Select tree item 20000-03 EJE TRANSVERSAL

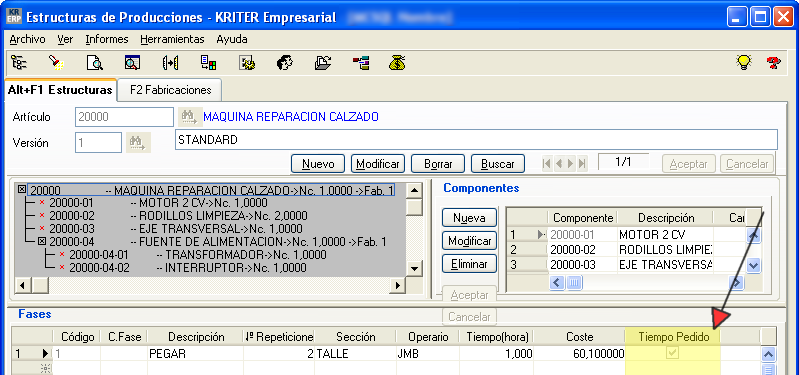coord(176,229)
